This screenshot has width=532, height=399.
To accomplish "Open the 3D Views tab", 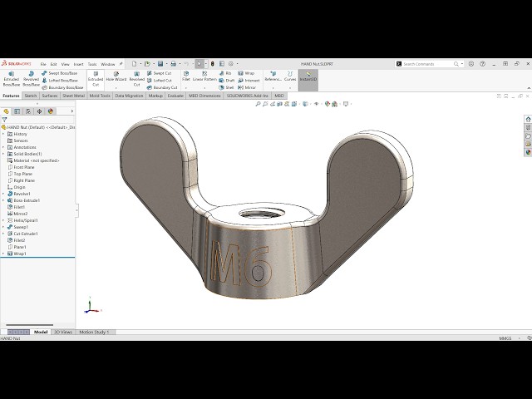I will pyautogui.click(x=63, y=332).
